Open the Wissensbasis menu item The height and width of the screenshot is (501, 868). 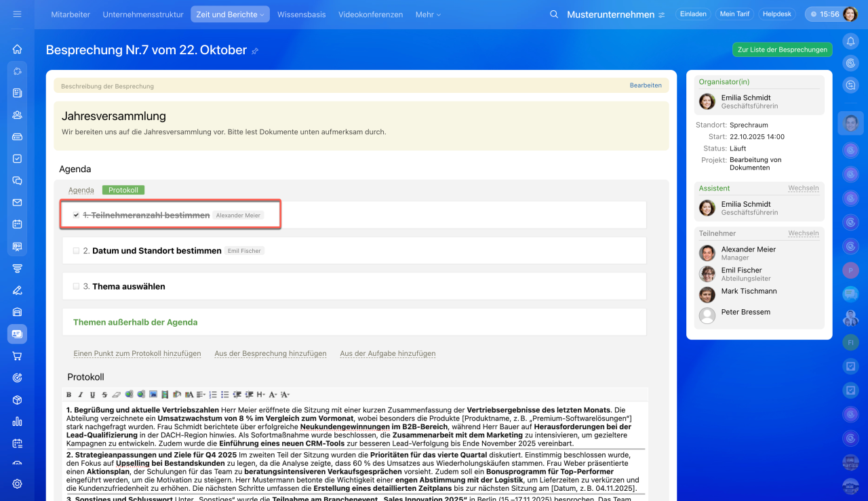(x=301, y=14)
